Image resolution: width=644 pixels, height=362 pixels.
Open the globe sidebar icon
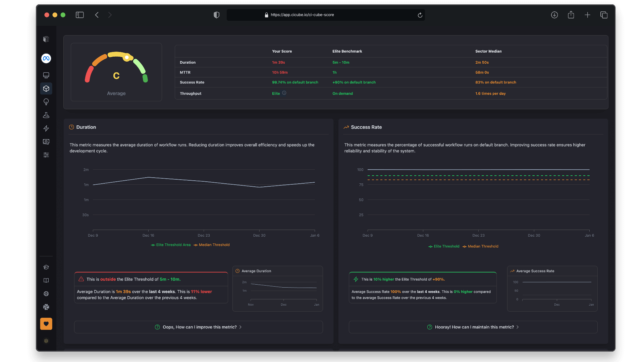pyautogui.click(x=46, y=294)
